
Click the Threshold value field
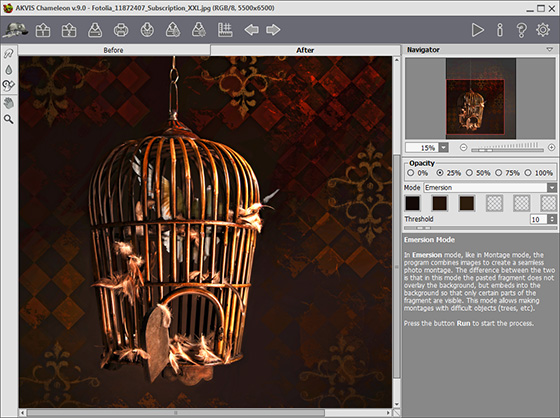point(539,219)
